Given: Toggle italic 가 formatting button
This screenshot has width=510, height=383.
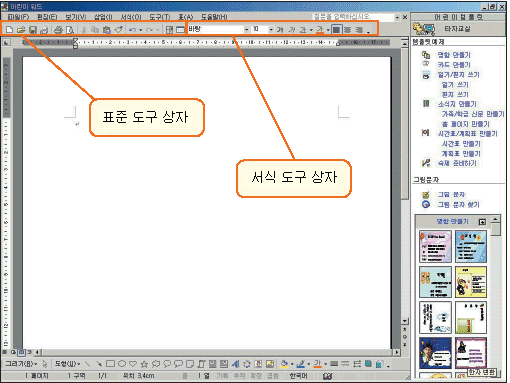Looking at the screenshot, I should click(x=292, y=30).
